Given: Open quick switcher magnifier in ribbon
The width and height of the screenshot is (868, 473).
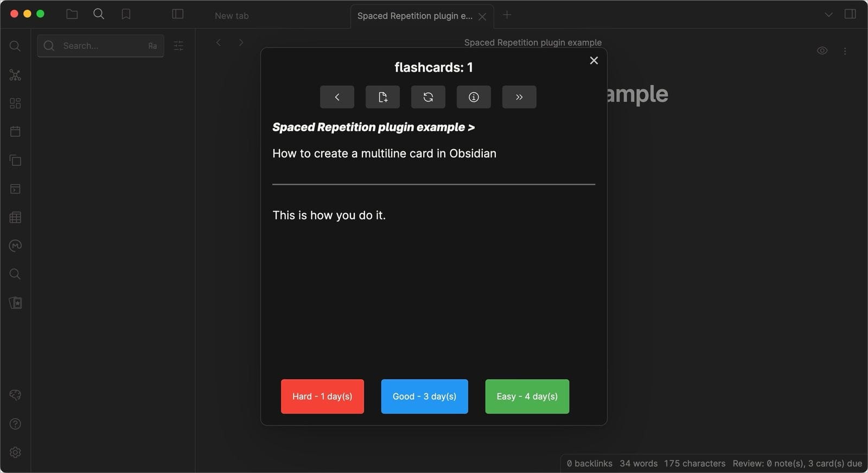Looking at the screenshot, I should (15, 46).
